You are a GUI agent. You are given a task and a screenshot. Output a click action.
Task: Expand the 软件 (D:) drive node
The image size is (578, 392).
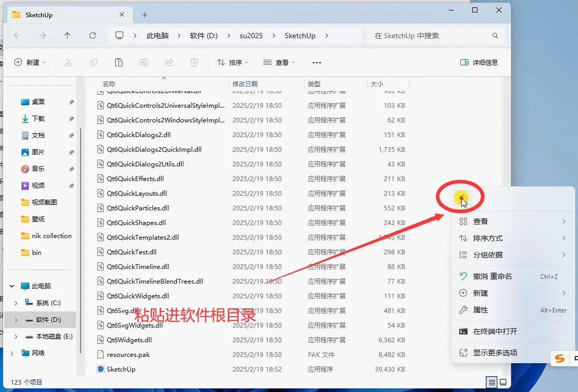tap(16, 320)
